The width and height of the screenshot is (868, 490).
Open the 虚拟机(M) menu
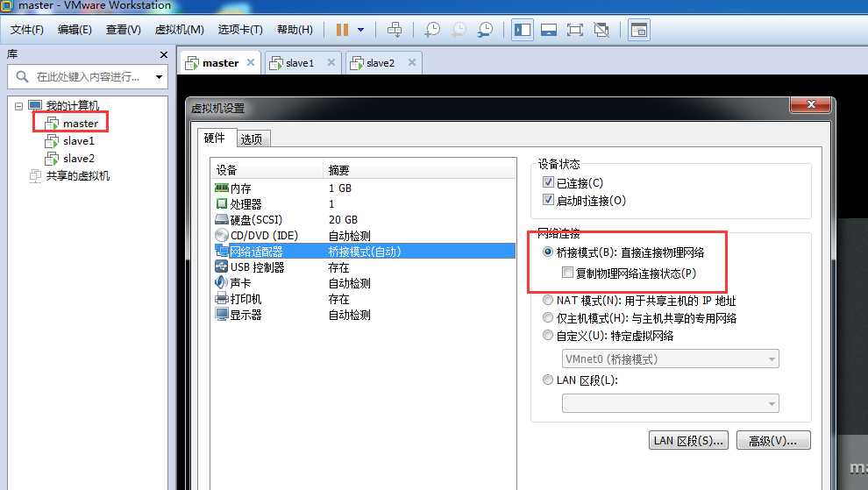(x=179, y=29)
